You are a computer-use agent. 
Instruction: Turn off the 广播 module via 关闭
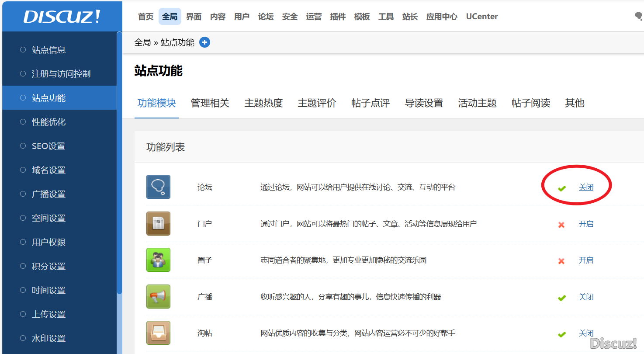(x=586, y=297)
